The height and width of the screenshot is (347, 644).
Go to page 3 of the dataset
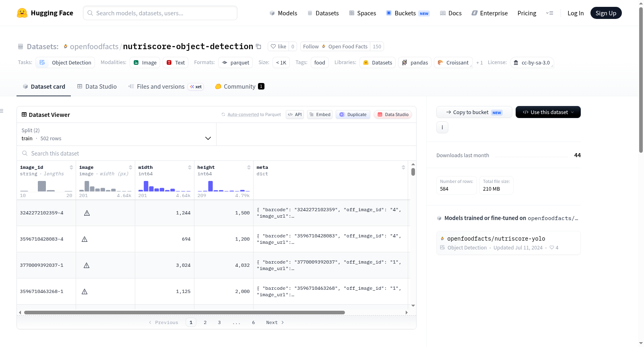tap(219, 322)
